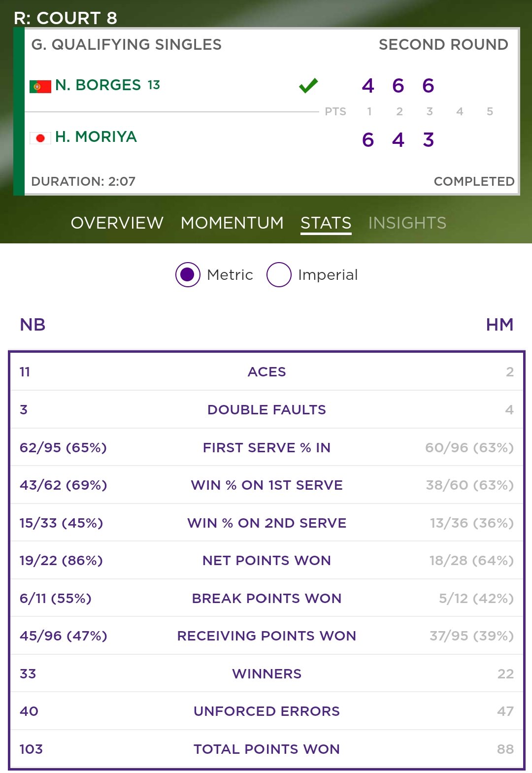Switch to the Overview tab
Viewport: 532px width, 773px height.
117,223
